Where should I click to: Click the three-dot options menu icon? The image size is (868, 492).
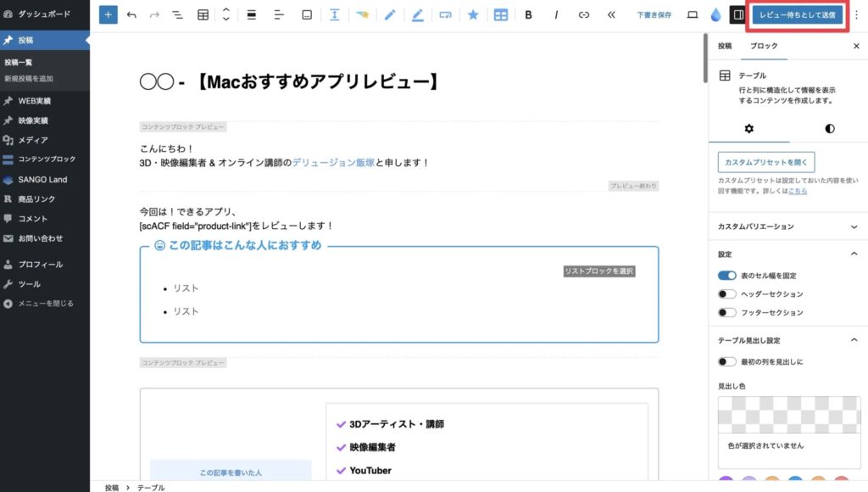coord(855,14)
